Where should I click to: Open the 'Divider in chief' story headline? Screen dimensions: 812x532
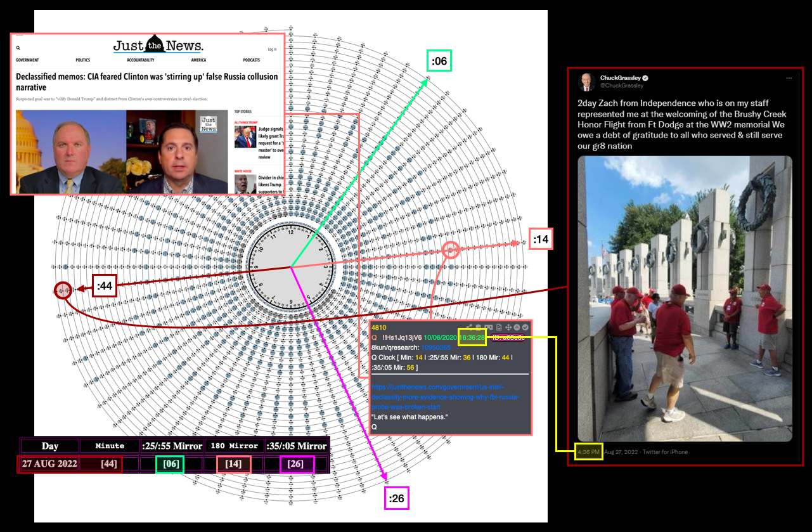[270, 184]
